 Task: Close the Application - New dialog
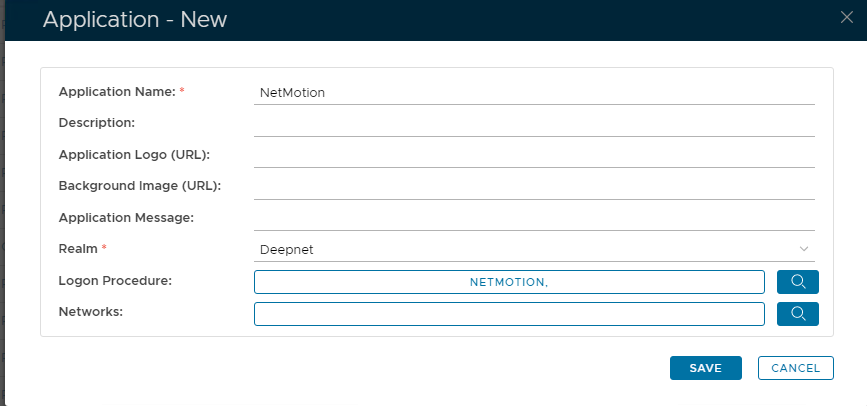(846, 17)
